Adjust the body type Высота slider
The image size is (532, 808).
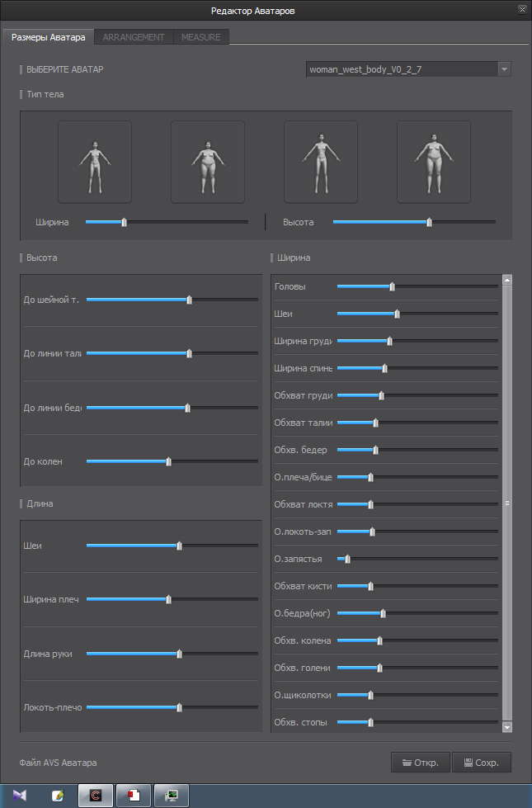(414, 222)
